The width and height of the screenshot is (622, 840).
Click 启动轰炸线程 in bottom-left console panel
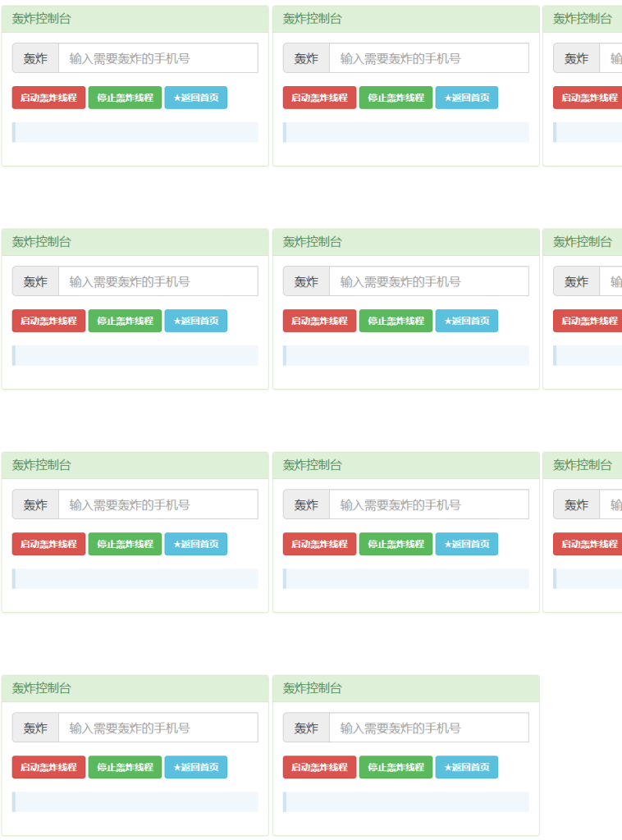tap(48, 767)
